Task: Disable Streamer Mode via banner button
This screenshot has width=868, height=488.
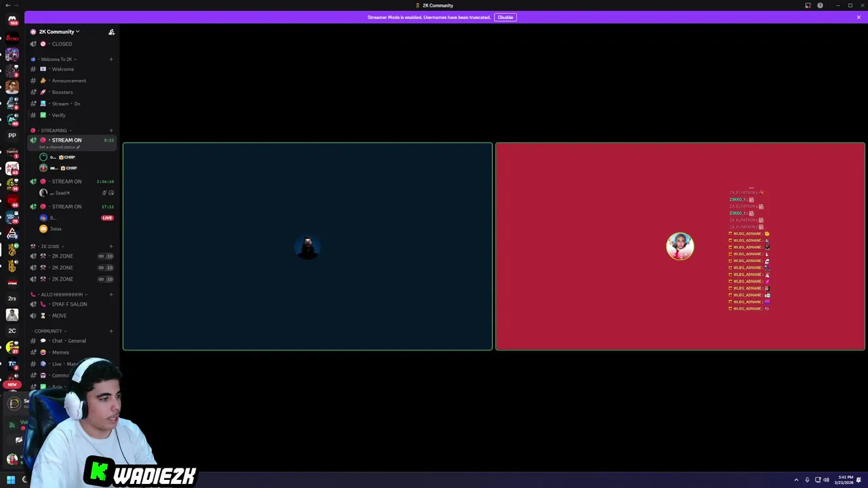Action: coord(505,17)
